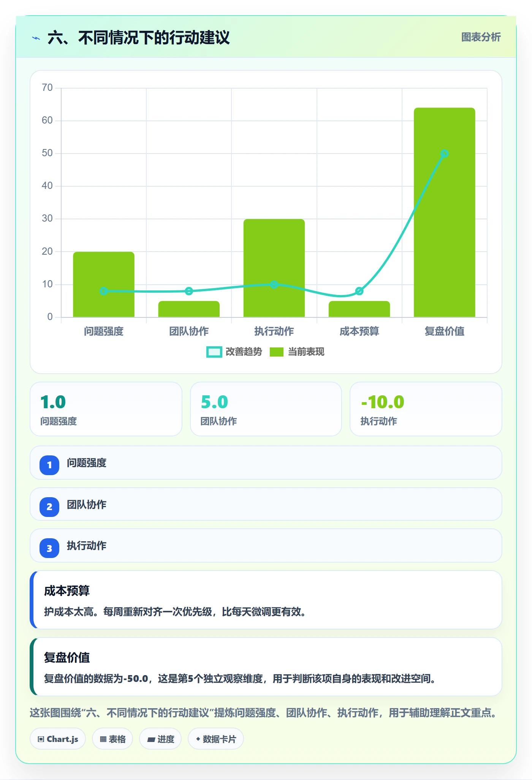
Task: Select the Chart.js tag chip
Action: 58,739
